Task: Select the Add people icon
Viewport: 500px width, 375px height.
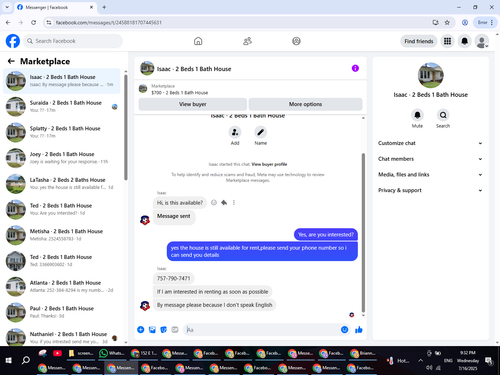Action: 235,132
